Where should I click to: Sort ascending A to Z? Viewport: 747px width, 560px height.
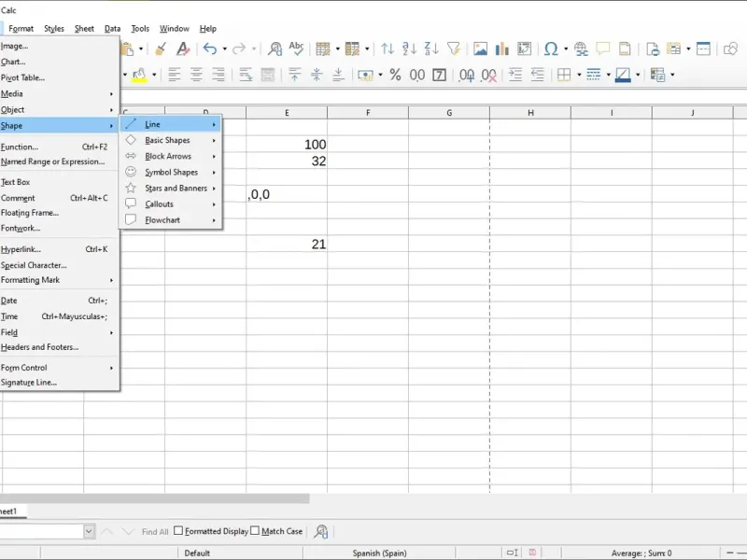[409, 49]
